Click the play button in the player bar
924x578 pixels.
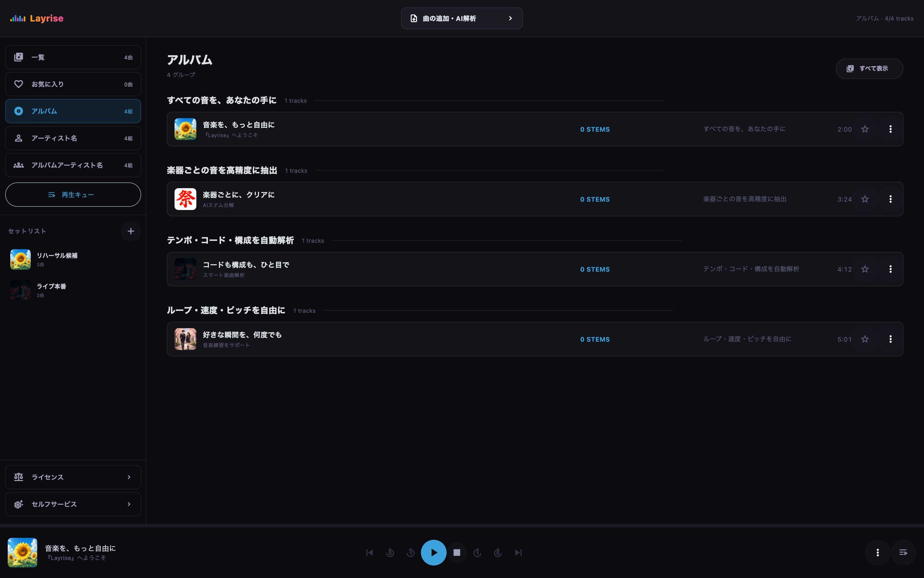click(x=433, y=552)
